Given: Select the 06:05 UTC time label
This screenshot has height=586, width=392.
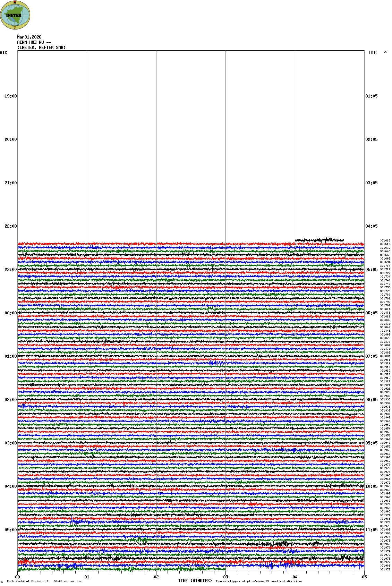Looking at the screenshot, I should (x=372, y=313).
